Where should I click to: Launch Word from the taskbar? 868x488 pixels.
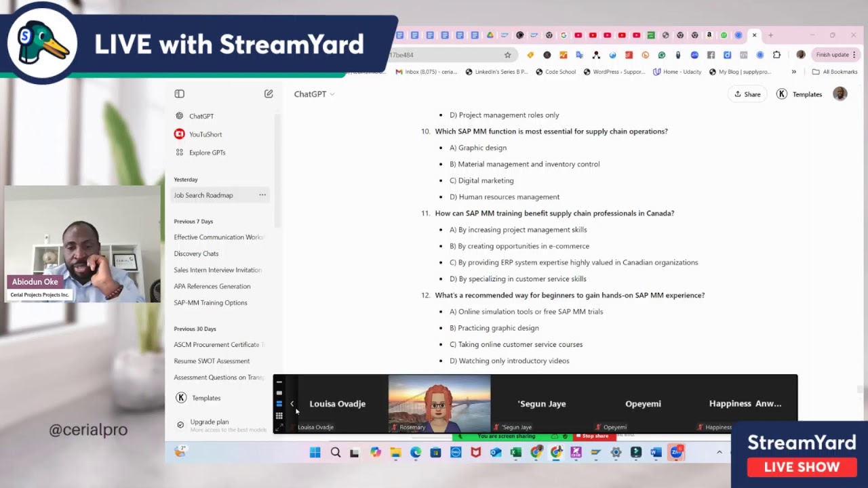pyautogui.click(x=656, y=453)
